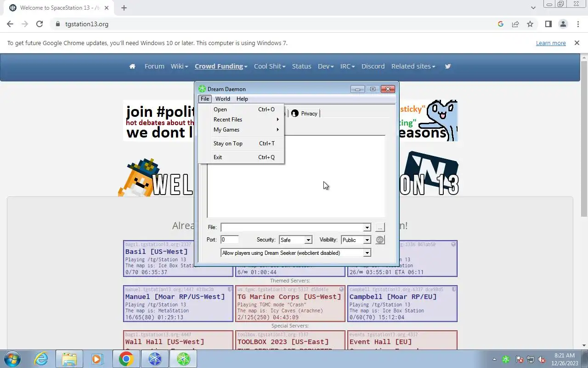588x368 pixels.
Task: Open the TG Marine Corps [US-West] server card
Action: tap(290, 304)
